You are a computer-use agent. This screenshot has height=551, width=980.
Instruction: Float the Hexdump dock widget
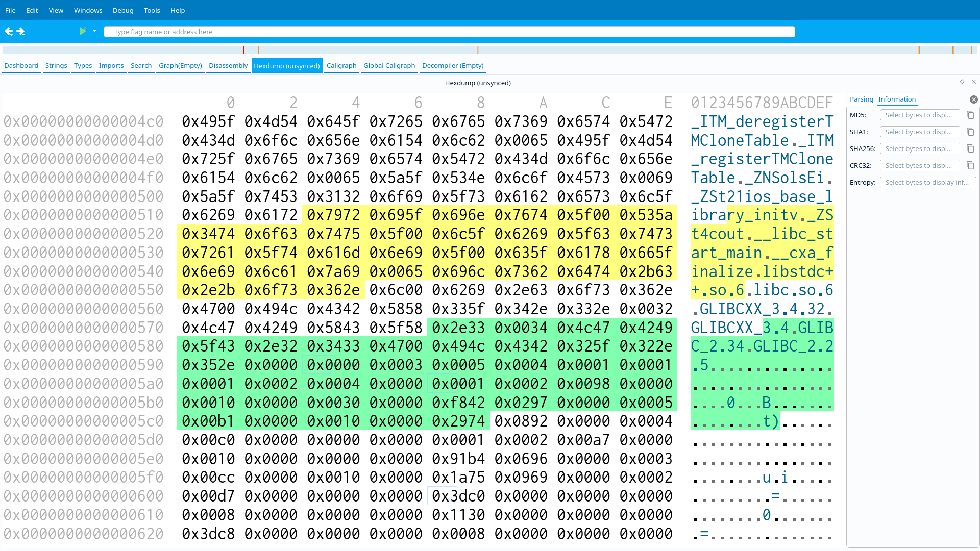click(962, 82)
